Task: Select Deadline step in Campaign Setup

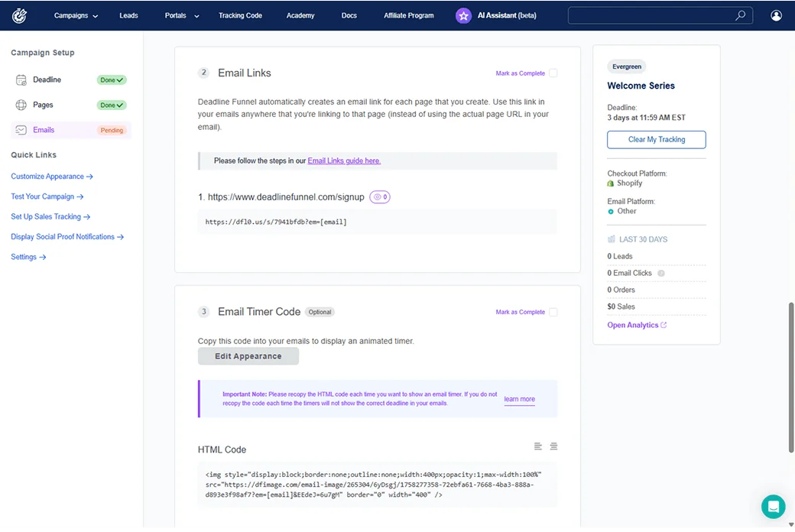Action: click(71, 79)
